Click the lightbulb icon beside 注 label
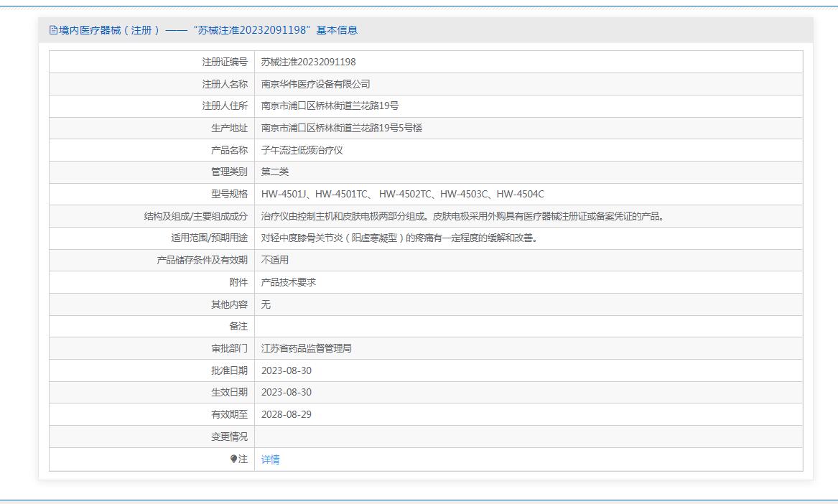This screenshot has width=838, height=504. coord(233,459)
